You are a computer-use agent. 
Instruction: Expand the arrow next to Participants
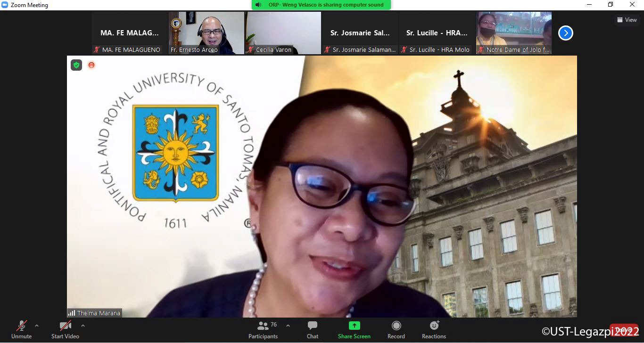288,326
